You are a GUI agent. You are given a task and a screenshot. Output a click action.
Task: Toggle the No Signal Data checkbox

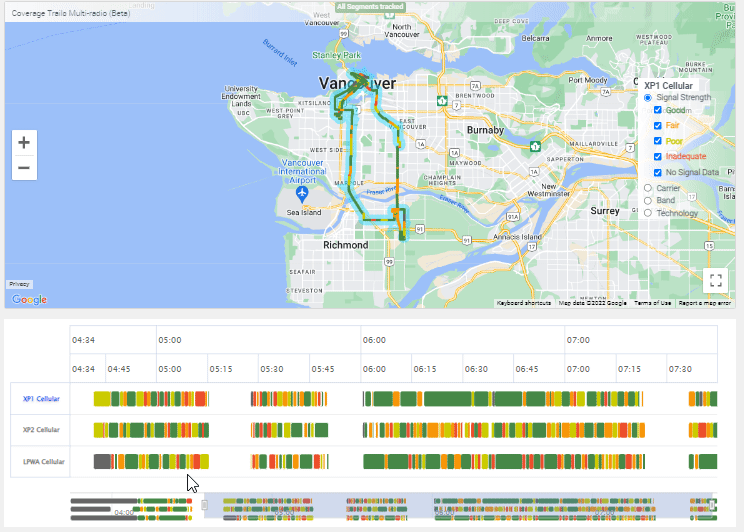[x=657, y=172]
